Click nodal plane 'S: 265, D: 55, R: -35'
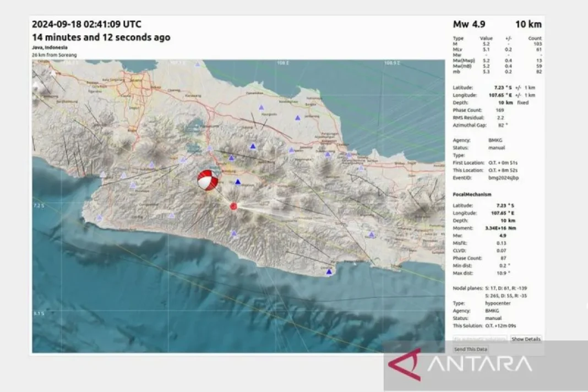This screenshot has width=588, height=392. click(506, 296)
